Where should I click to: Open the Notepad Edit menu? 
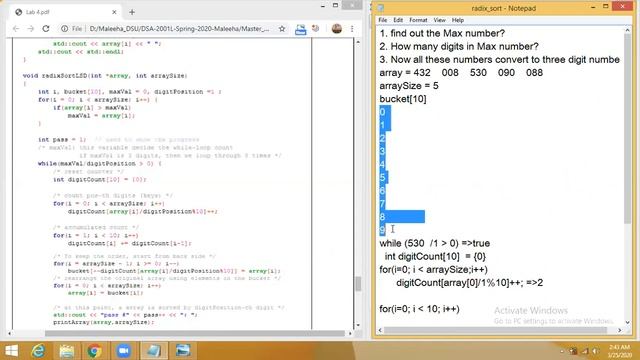click(398, 20)
